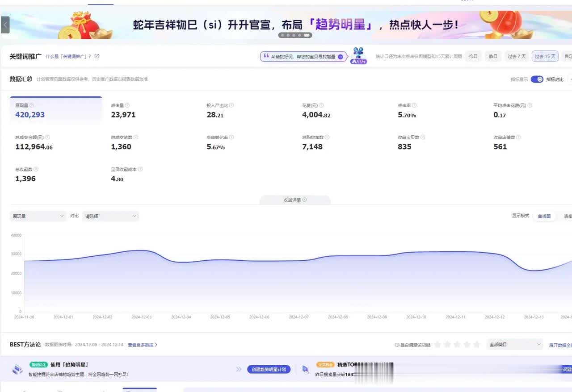The height and width of the screenshot is (392, 572).
Task: Collapse the sidebar with left arrow handle
Action: point(5,25)
